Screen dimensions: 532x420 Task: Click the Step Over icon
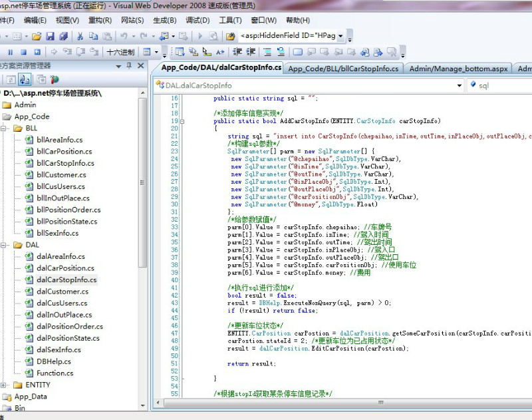pyautogui.click(x=80, y=52)
